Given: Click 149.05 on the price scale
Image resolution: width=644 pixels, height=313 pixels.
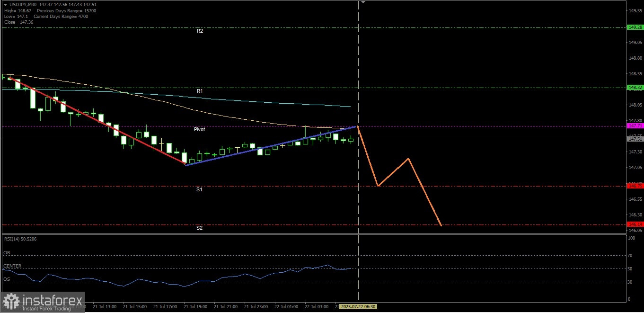Looking at the screenshot, I should tap(635, 42).
